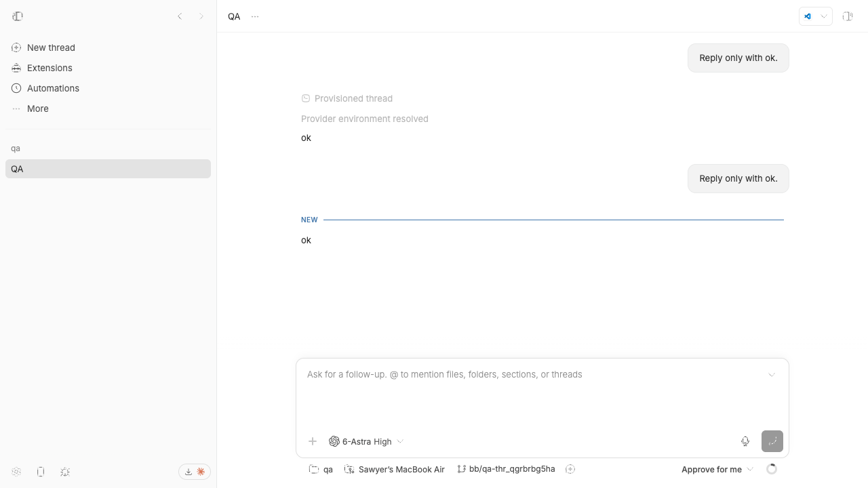The height and width of the screenshot is (488, 868).
Task: Click the send message button
Action: pyautogui.click(x=772, y=441)
